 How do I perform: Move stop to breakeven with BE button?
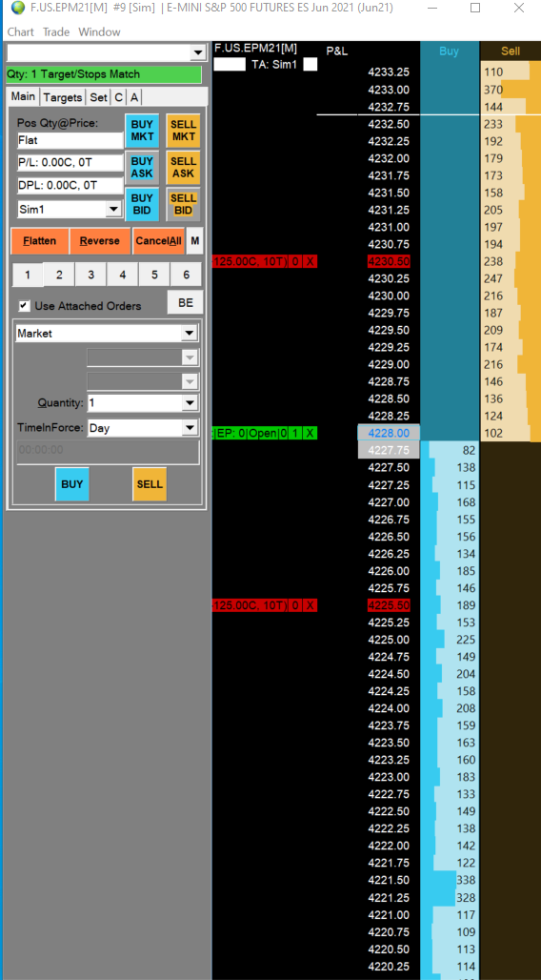(x=186, y=302)
